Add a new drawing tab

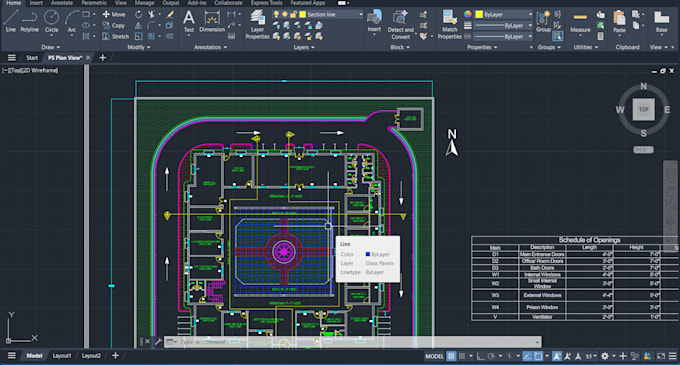(103, 58)
